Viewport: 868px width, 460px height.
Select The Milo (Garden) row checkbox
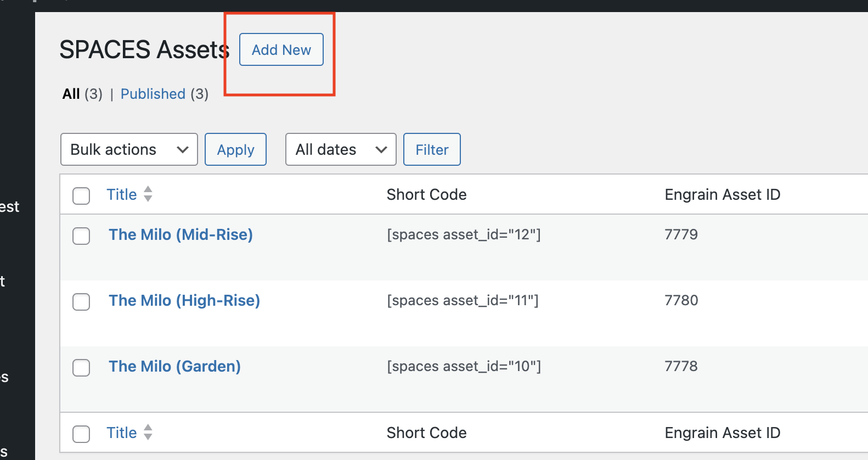(81, 368)
